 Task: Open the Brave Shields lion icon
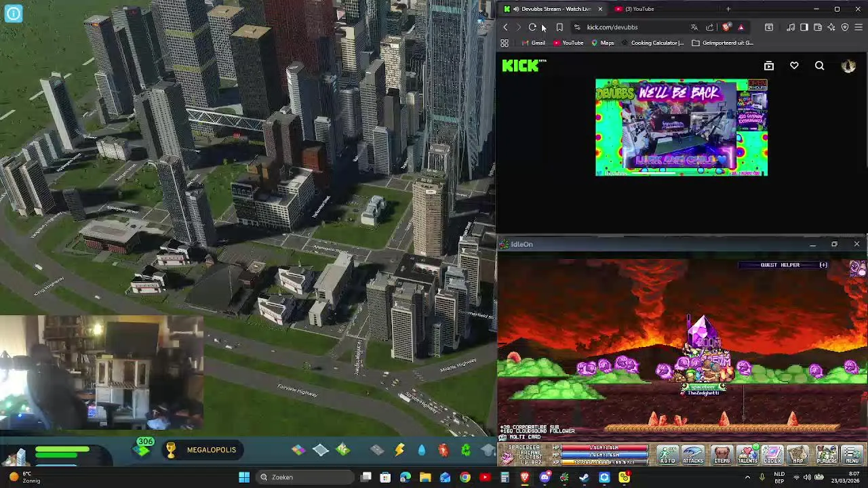[x=726, y=27]
